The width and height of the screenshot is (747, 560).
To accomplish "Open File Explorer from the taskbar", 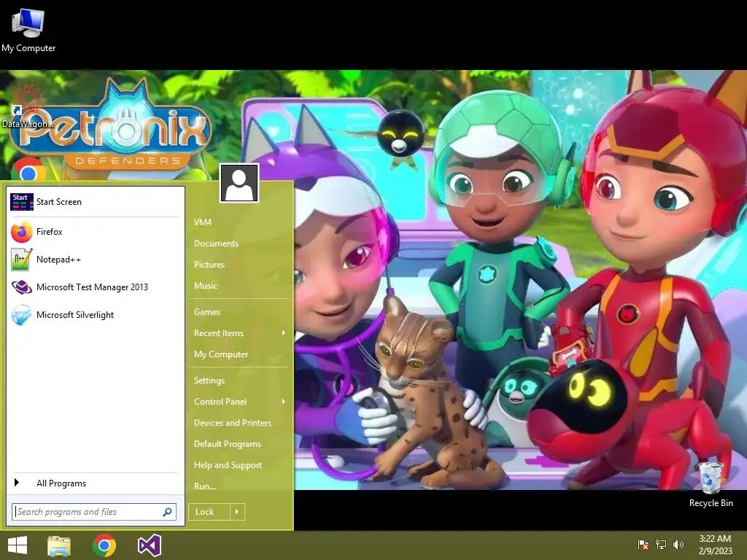I will 59,545.
